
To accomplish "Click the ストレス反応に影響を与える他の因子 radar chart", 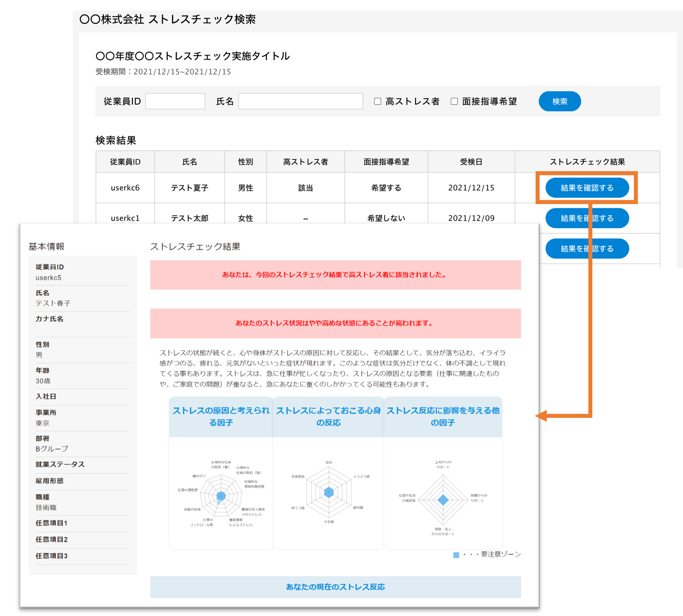I will [x=443, y=497].
